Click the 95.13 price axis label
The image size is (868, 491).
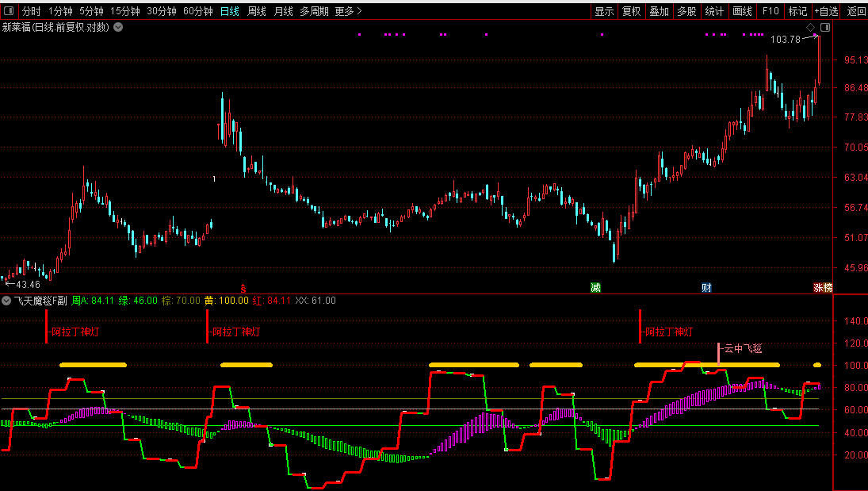click(x=856, y=60)
